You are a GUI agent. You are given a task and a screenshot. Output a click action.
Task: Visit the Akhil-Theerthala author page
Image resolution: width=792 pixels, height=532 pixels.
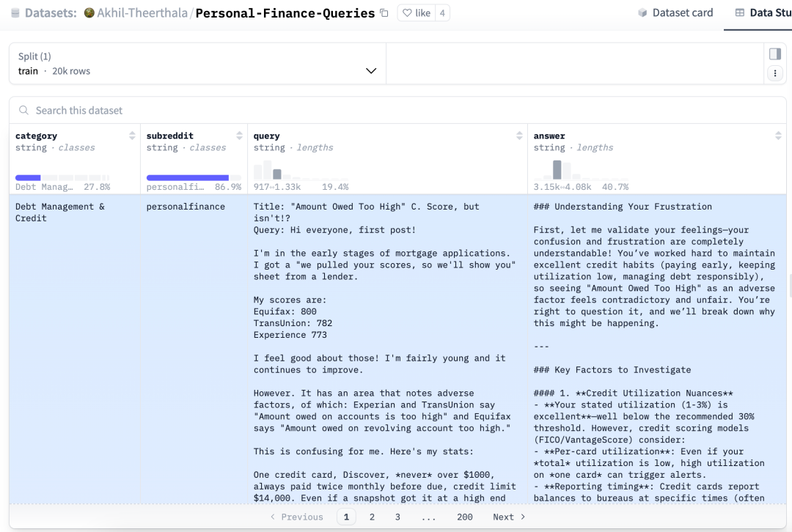click(142, 13)
